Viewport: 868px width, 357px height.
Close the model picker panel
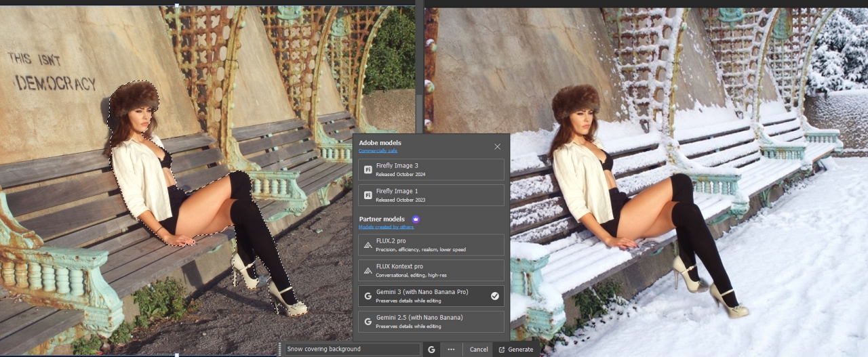(x=497, y=146)
